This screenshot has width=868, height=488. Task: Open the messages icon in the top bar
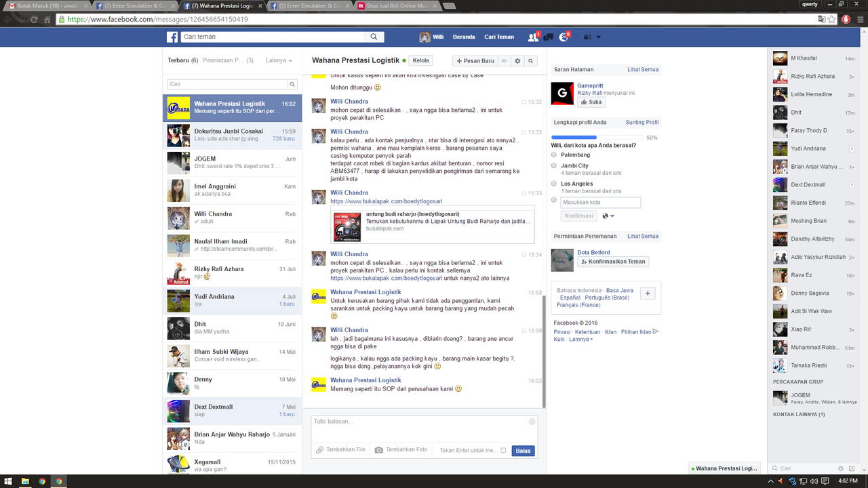click(x=549, y=37)
